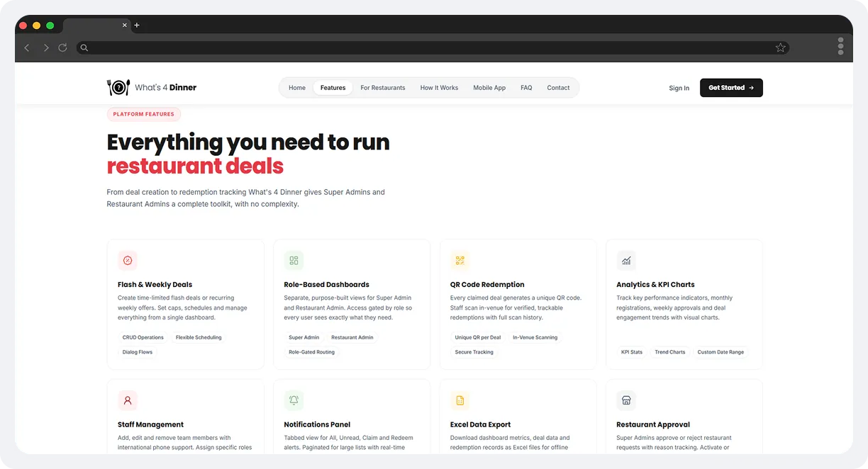Click the Excel Data Export heading
The height and width of the screenshot is (469, 868).
[x=480, y=424]
